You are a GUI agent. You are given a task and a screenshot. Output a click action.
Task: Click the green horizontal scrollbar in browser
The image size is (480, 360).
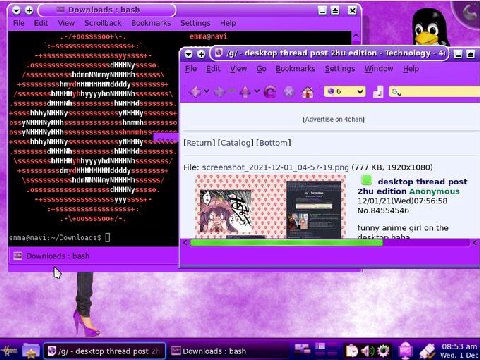pyautogui.click(x=286, y=243)
